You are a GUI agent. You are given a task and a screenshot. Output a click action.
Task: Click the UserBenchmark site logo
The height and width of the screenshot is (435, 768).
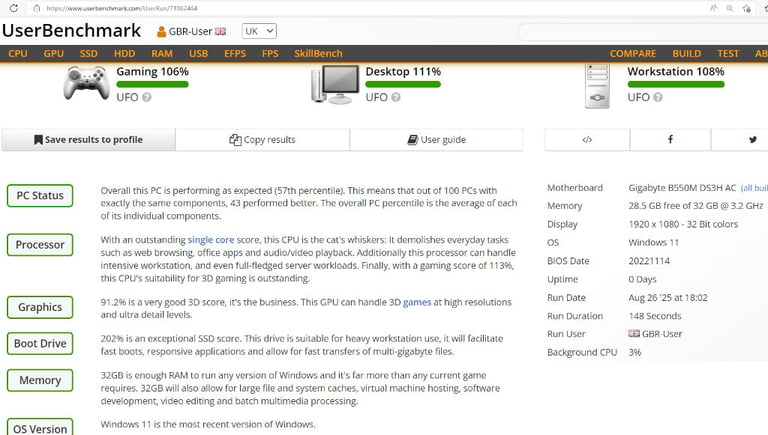[x=72, y=30]
